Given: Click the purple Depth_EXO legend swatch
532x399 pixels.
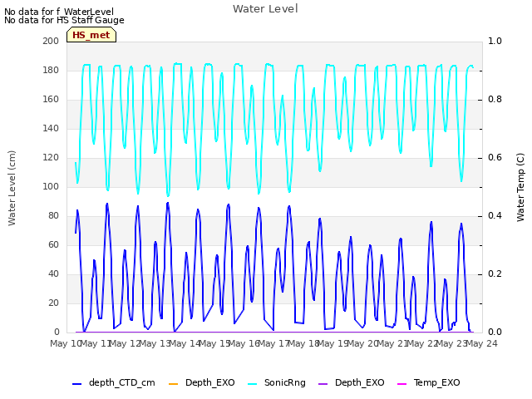Looking at the screenshot, I should (323, 384).
